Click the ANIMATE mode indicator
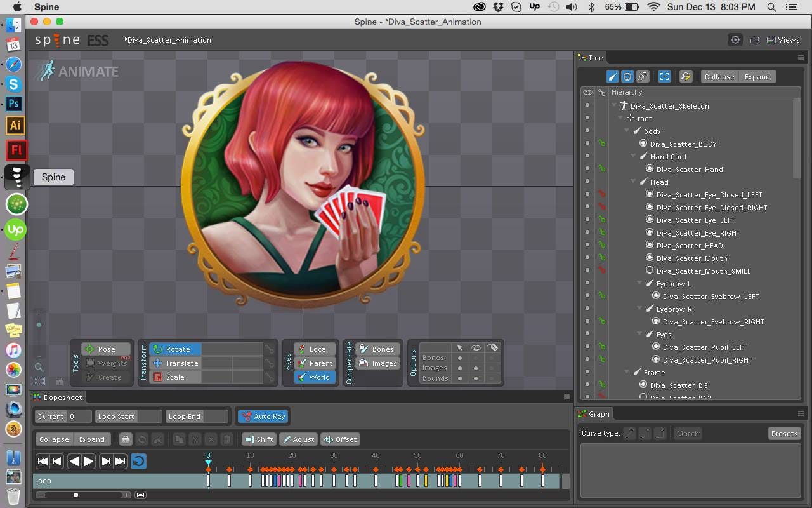Screen dimensions: 812x508 pyautogui.click(x=78, y=71)
